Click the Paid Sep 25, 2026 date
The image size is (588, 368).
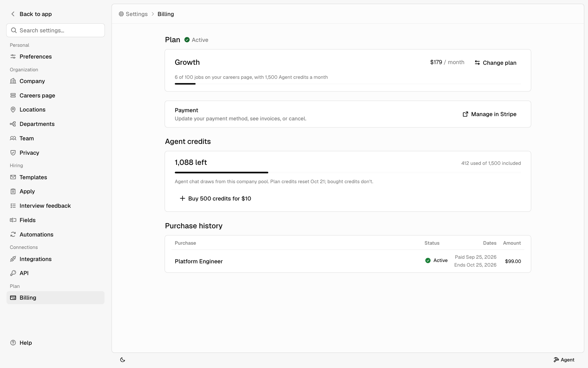[x=476, y=257]
